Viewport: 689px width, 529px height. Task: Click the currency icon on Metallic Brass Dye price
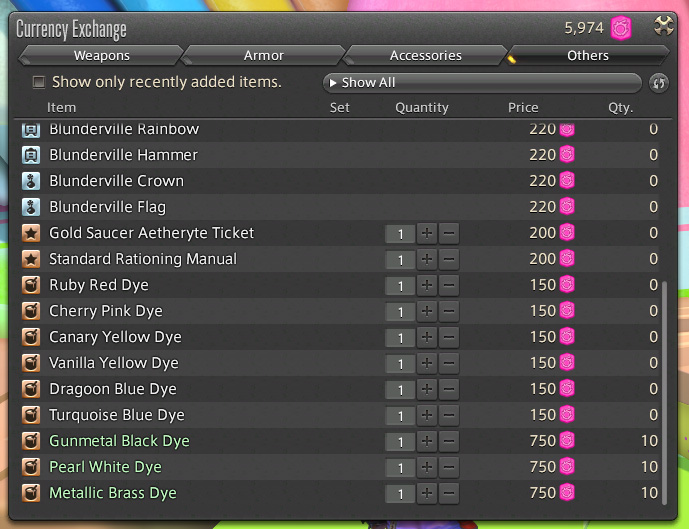point(567,492)
